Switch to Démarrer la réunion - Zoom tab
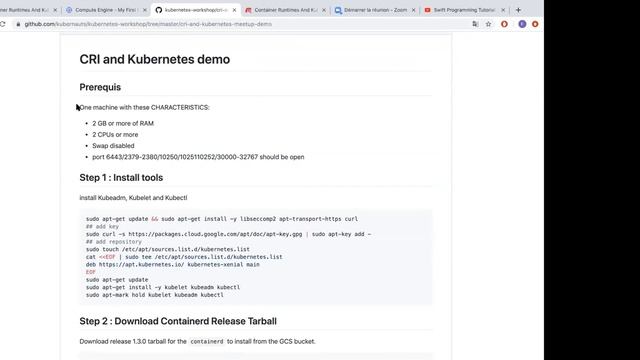This screenshot has height=360, width=640. point(374,10)
